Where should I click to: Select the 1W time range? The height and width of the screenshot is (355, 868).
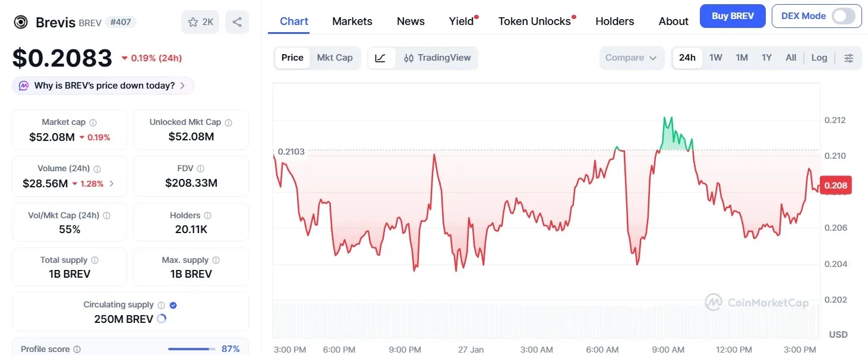[715, 58]
